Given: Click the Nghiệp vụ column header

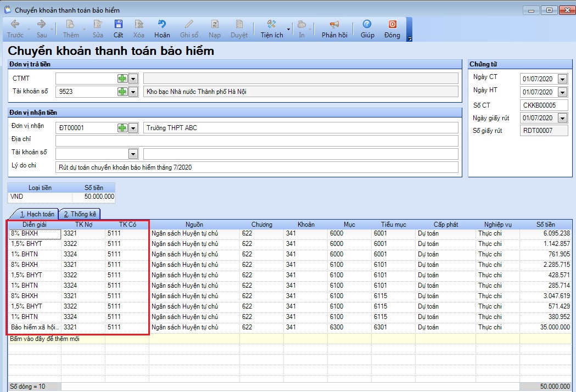Looking at the screenshot, I should (x=498, y=225).
